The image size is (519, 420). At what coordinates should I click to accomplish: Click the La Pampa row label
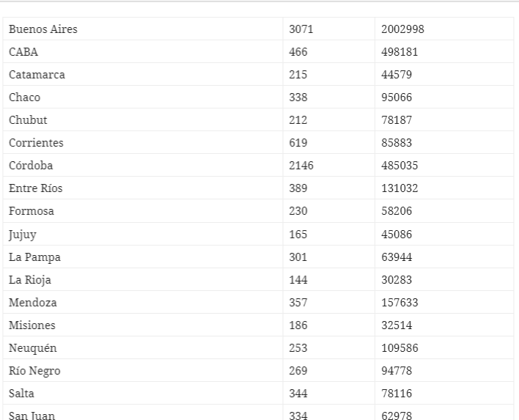coord(34,257)
